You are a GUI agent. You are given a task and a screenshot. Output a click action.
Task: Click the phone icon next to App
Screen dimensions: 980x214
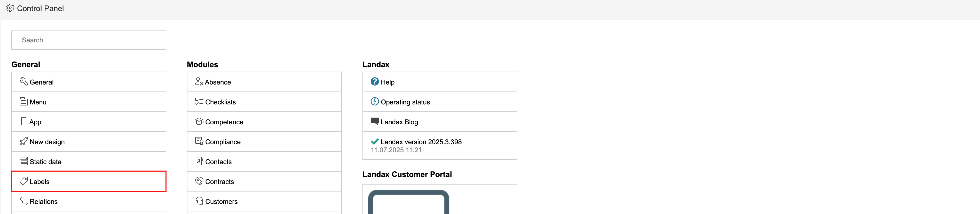pyautogui.click(x=23, y=121)
